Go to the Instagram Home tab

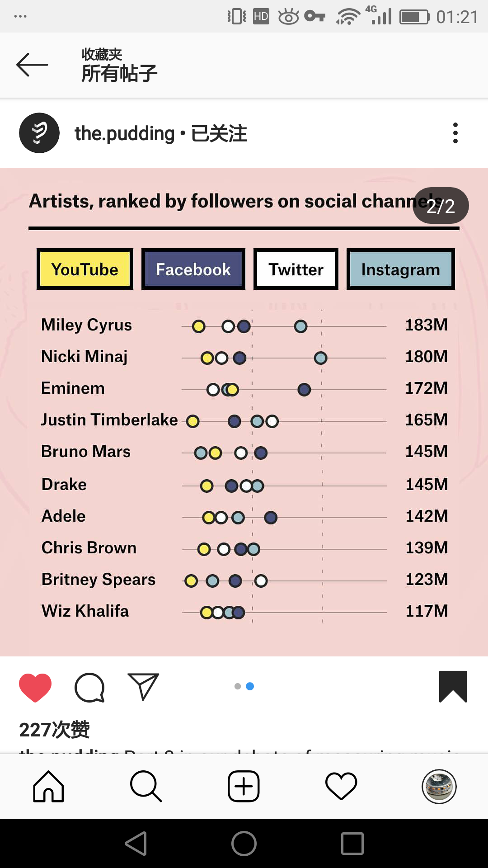point(48,787)
